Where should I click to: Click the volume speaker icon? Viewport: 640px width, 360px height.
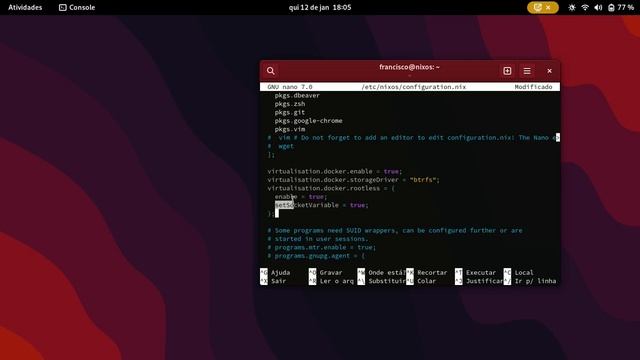(x=598, y=7)
